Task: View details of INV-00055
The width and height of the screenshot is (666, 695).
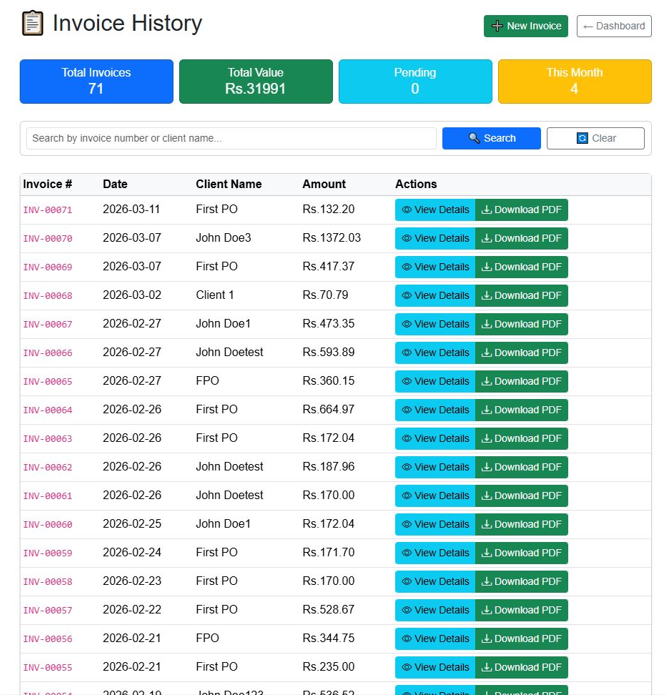Action: 435,667
